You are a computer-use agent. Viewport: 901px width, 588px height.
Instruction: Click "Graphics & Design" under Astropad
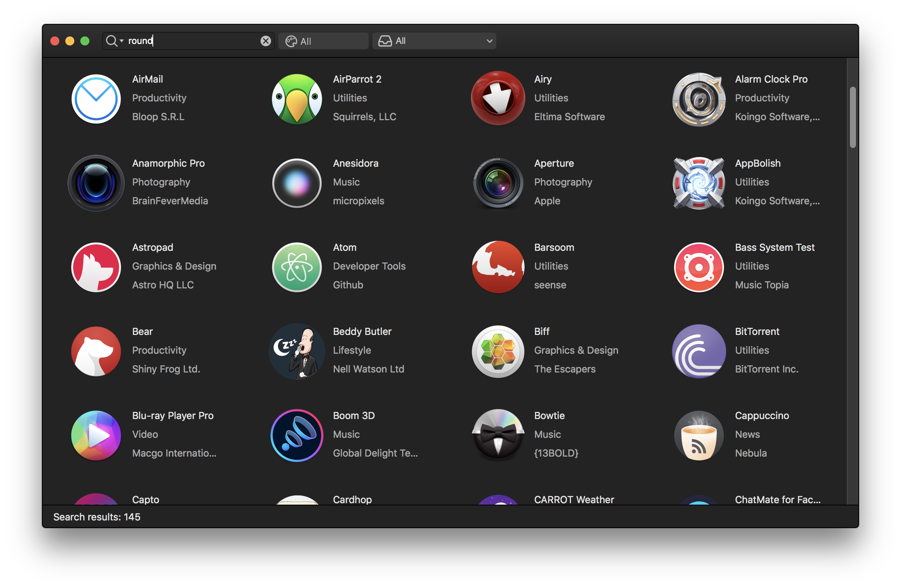point(174,266)
